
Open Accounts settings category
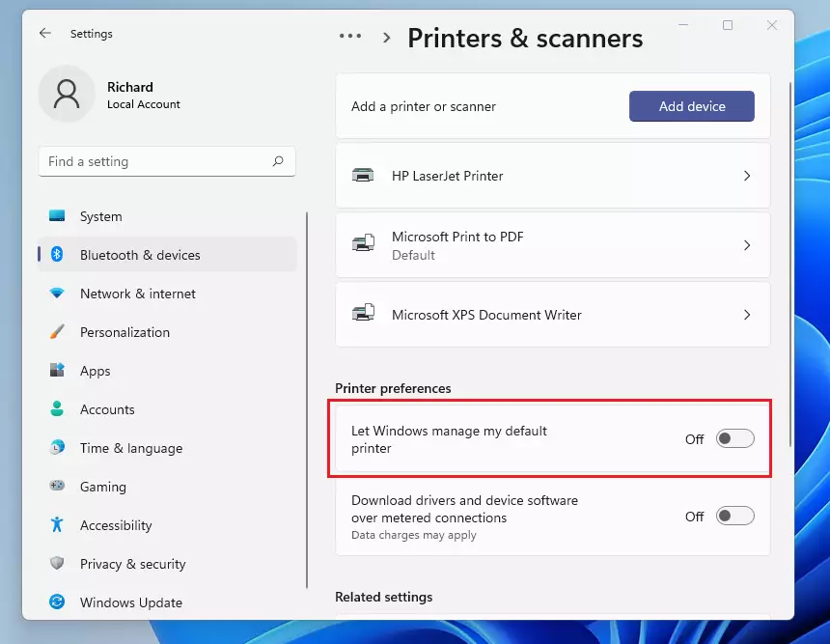(x=167, y=409)
